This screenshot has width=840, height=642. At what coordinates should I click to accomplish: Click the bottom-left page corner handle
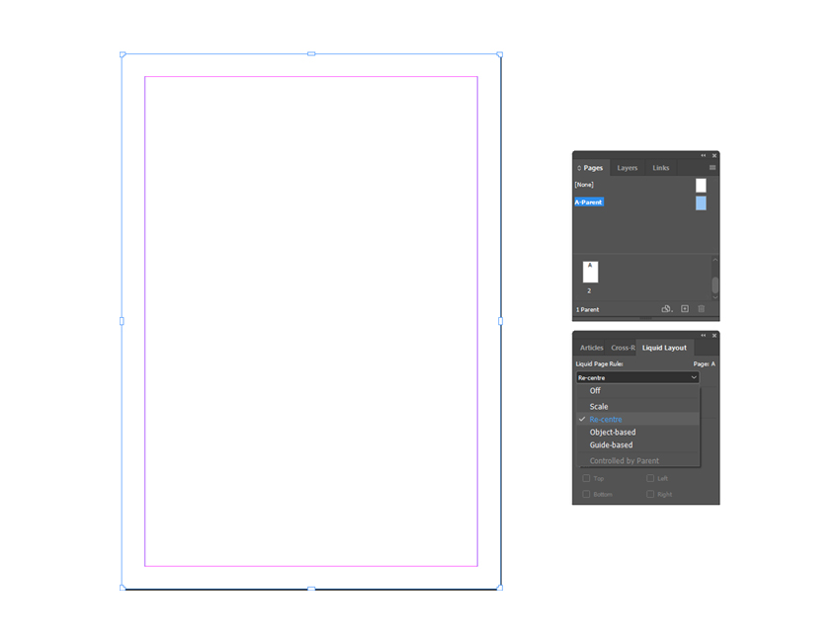click(x=123, y=588)
